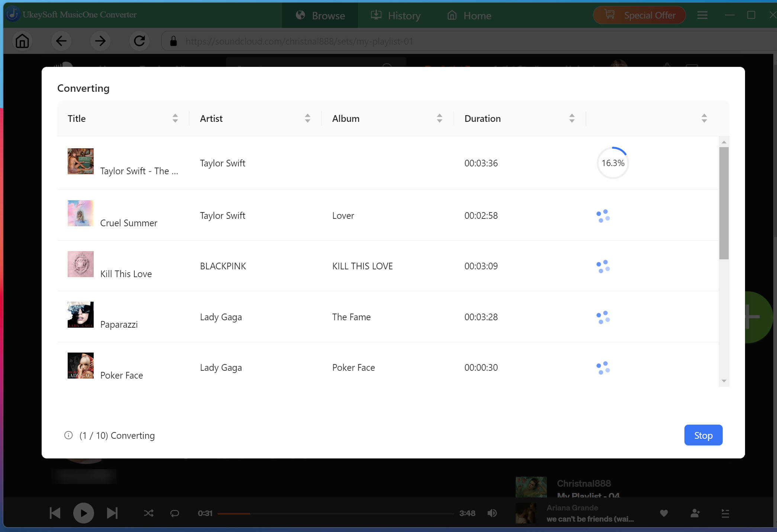
Task: Switch to the Browse tab
Action: pos(320,15)
